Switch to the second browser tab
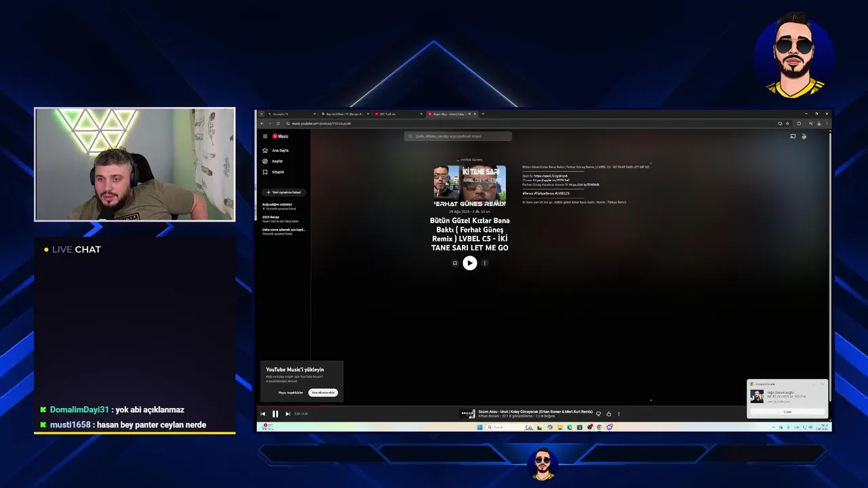 pyautogui.click(x=344, y=114)
